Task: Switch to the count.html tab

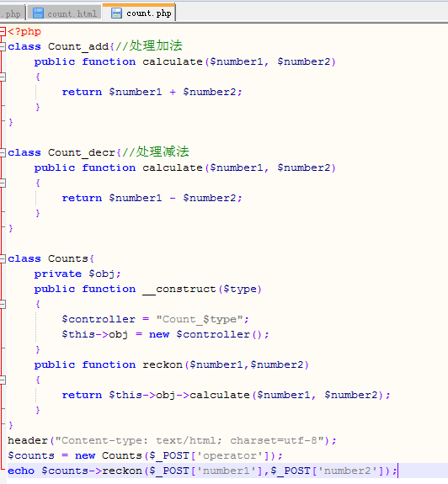Action: pyautogui.click(x=65, y=13)
